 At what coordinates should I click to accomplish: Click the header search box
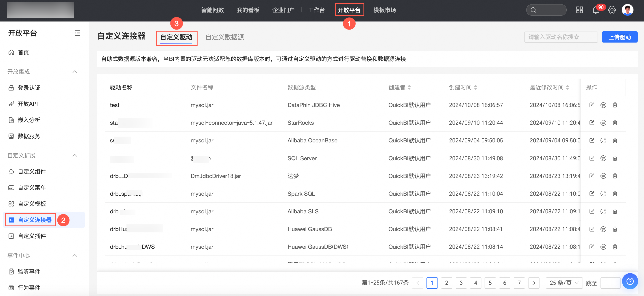(546, 10)
